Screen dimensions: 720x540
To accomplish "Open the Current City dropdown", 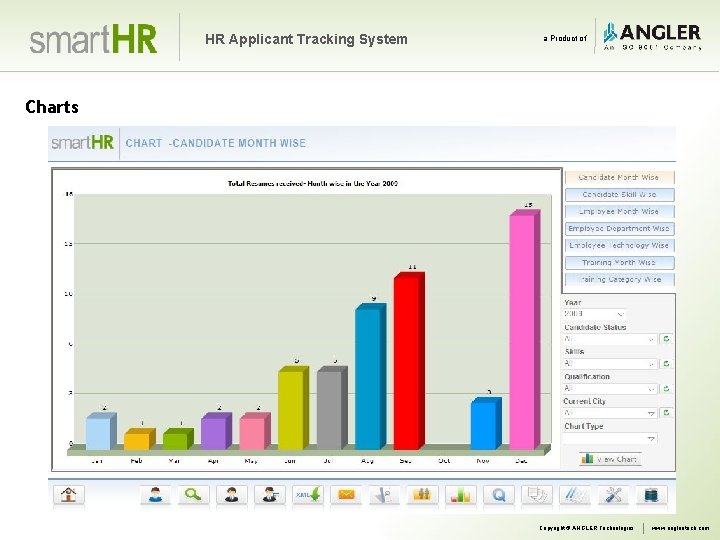I will click(x=610, y=413).
